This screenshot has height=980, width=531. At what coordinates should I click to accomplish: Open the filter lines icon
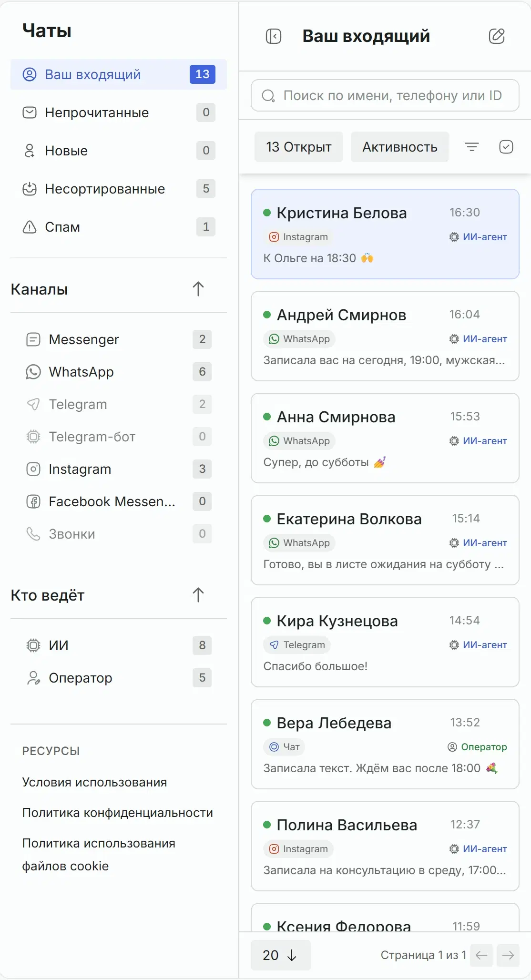(x=472, y=147)
